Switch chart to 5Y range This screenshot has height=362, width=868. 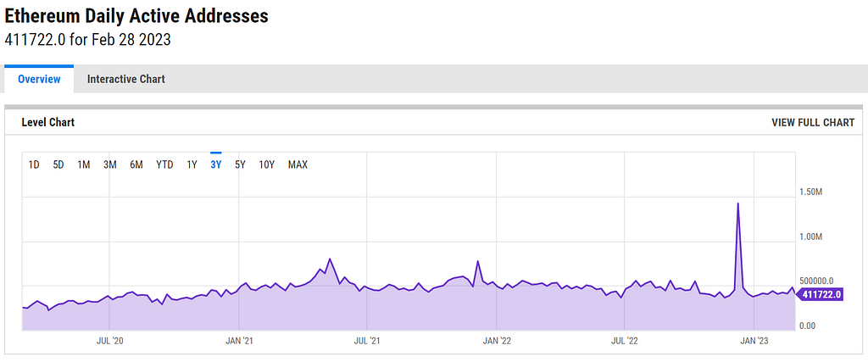point(240,164)
